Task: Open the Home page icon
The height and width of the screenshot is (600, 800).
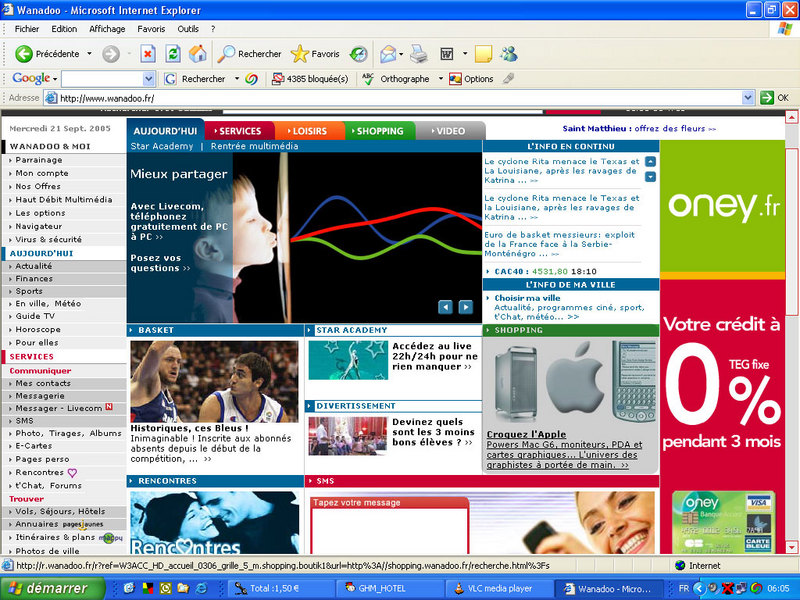Action: coord(198,54)
